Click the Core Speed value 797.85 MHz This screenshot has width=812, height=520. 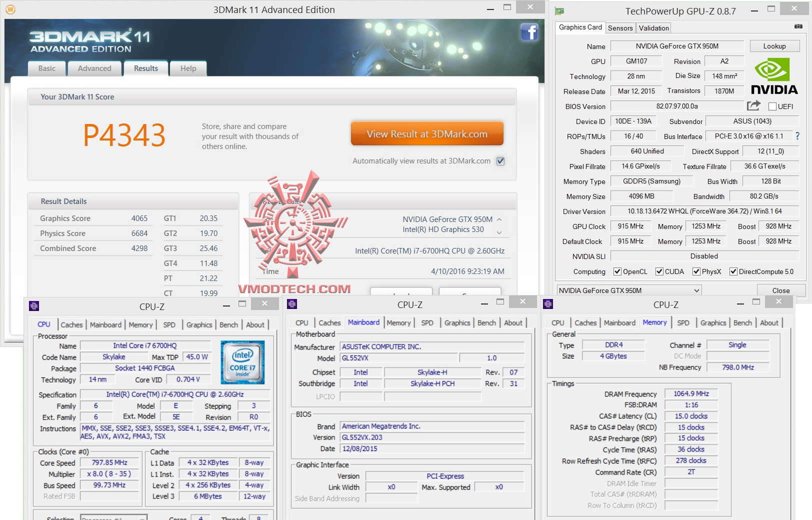coord(109,463)
